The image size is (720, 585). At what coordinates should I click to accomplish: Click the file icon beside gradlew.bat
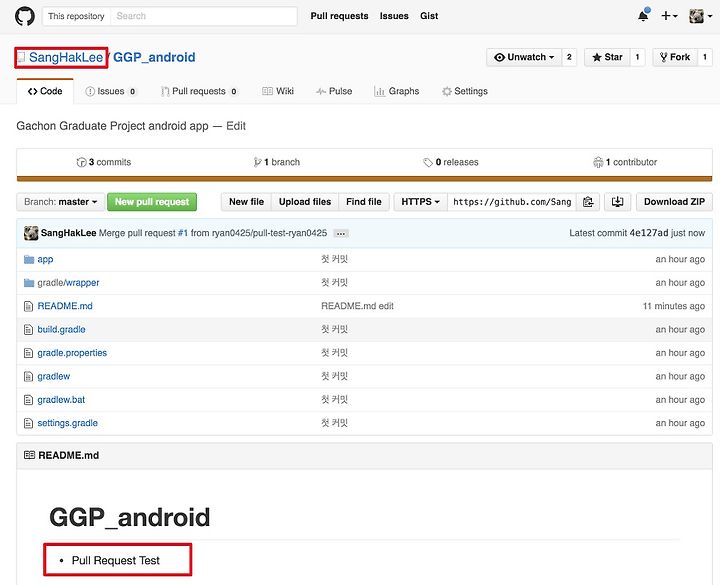(28, 400)
